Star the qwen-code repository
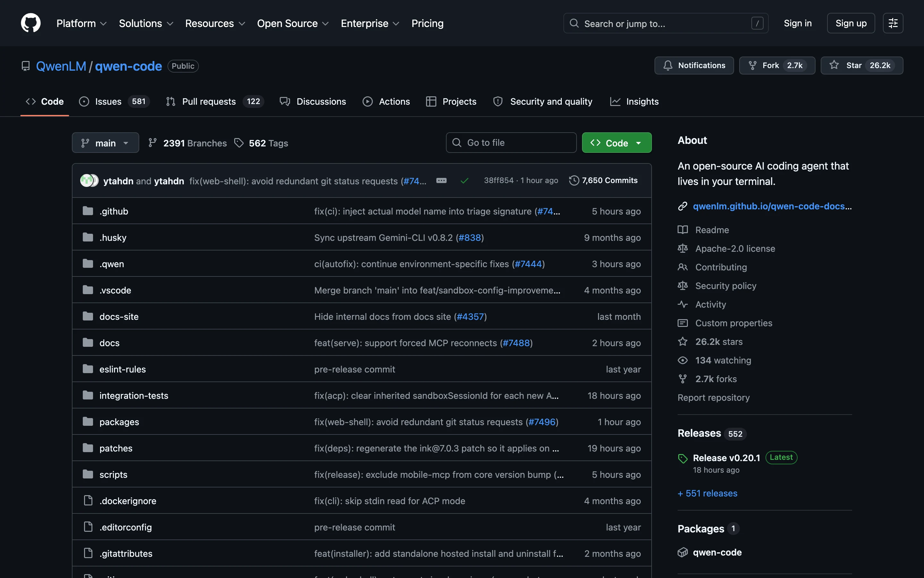The image size is (924, 578). 861,66
